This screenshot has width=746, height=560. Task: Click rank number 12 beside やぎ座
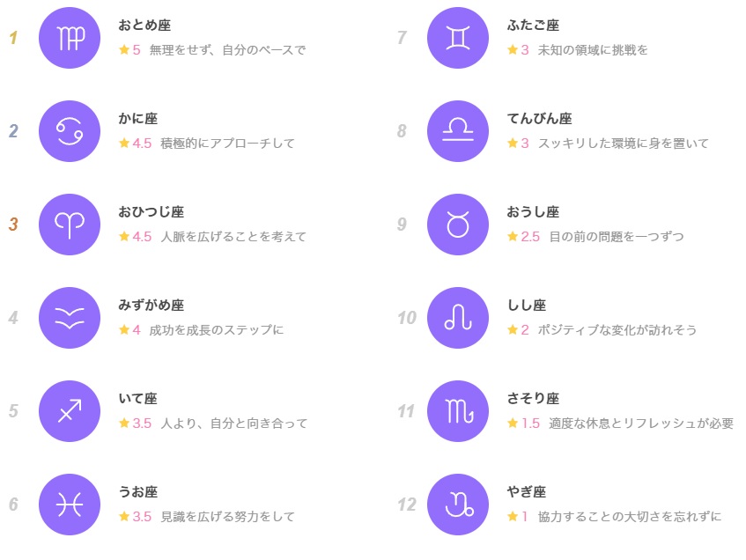407,505
